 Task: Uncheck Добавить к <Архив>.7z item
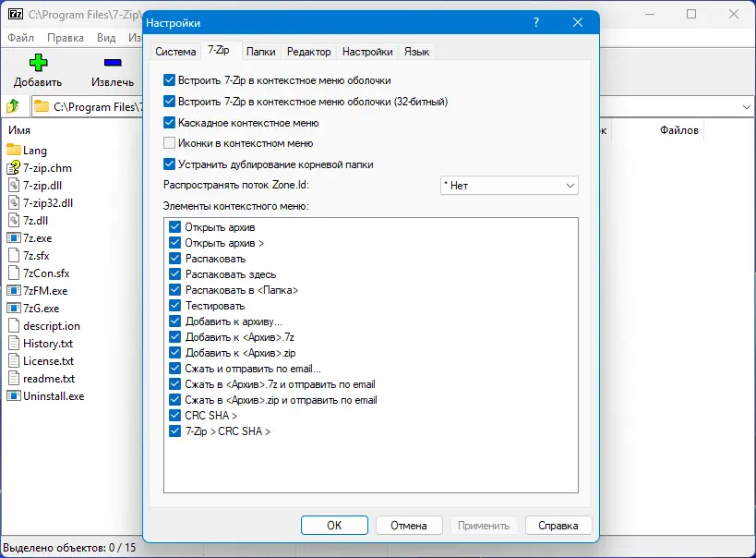(x=175, y=337)
